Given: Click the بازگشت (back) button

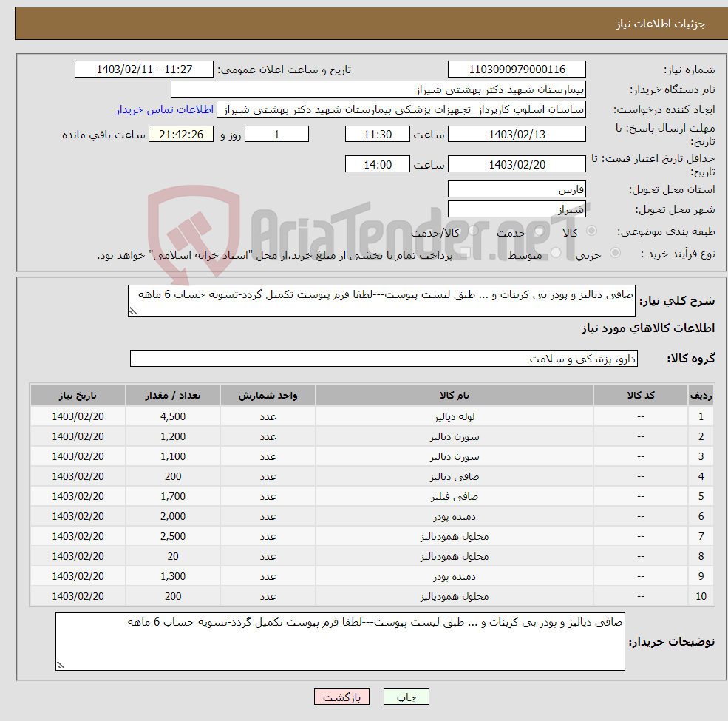Looking at the screenshot, I should tap(341, 697).
